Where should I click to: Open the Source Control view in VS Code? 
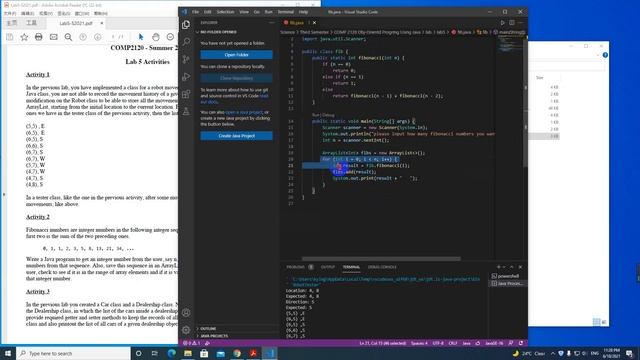186,59
